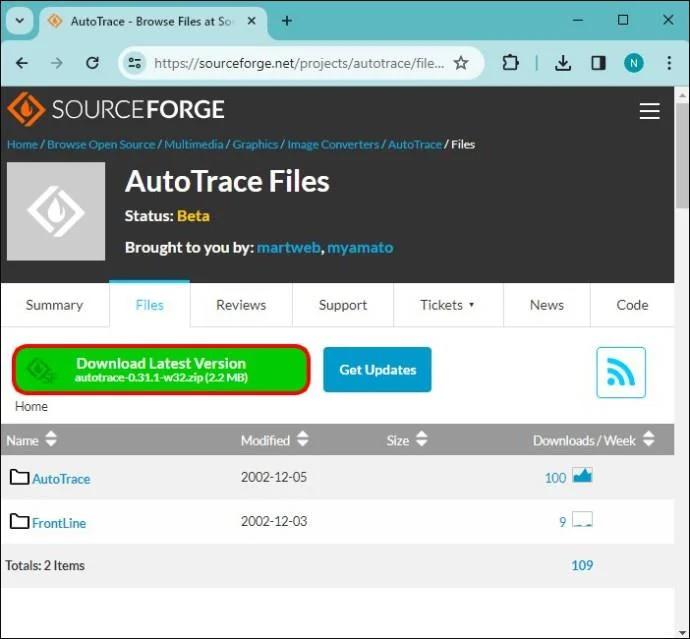This screenshot has height=639, width=690.
Task: Open profile avatar N
Action: click(x=633, y=63)
